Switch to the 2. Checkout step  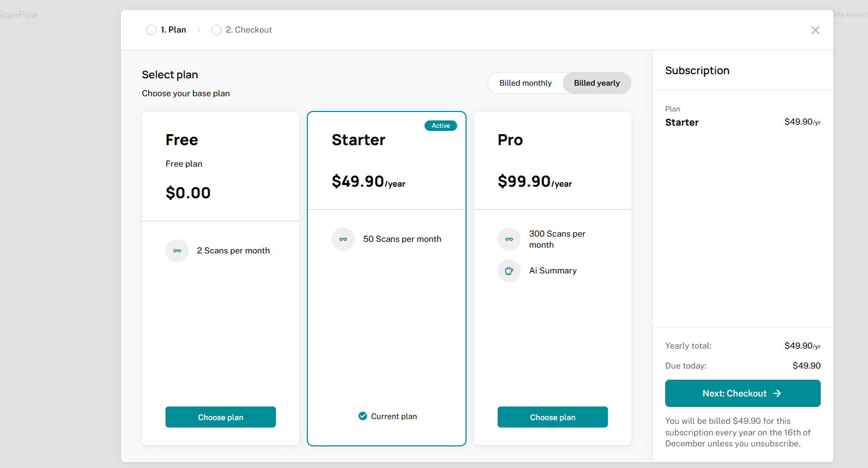point(249,29)
